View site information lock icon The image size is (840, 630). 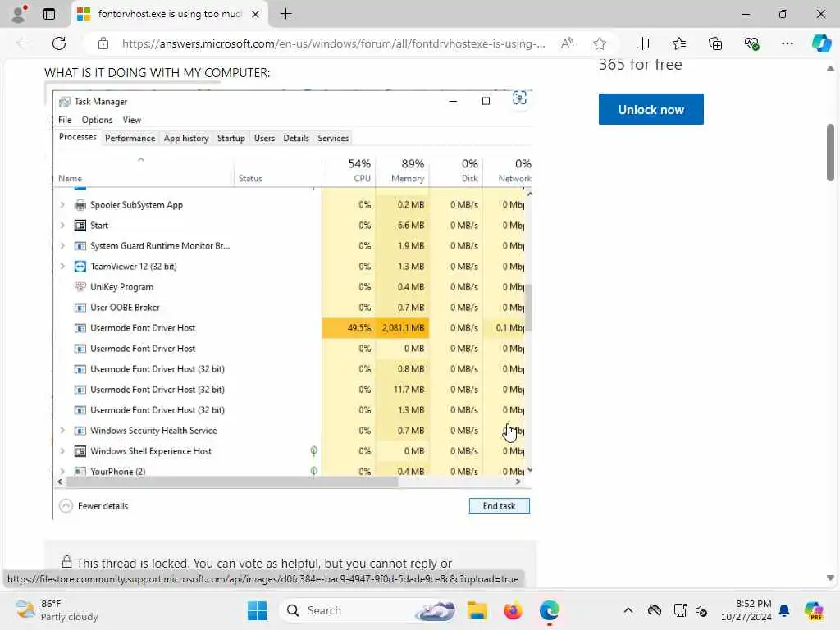tap(103, 43)
